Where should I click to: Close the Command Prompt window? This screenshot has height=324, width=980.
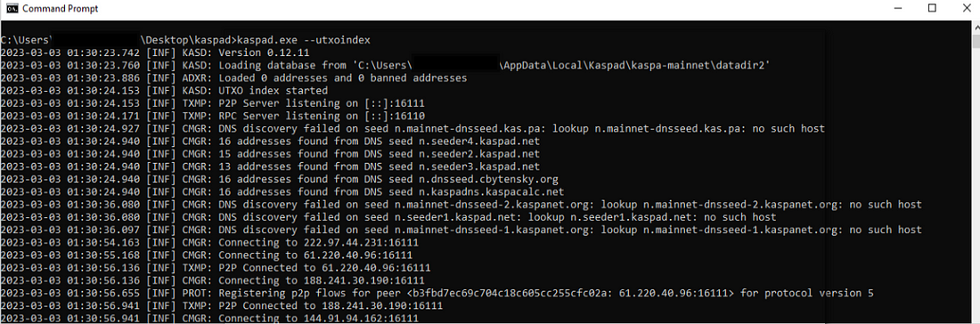[965, 9]
